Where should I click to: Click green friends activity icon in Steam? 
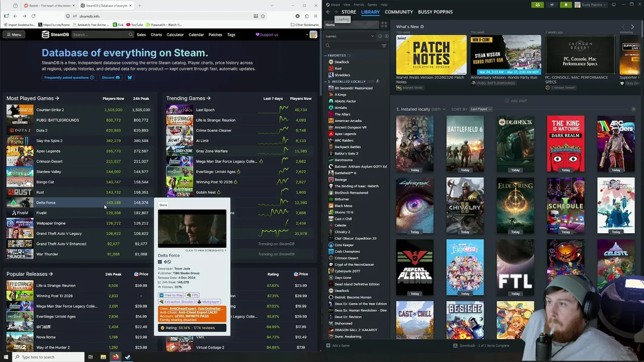(538, 5)
